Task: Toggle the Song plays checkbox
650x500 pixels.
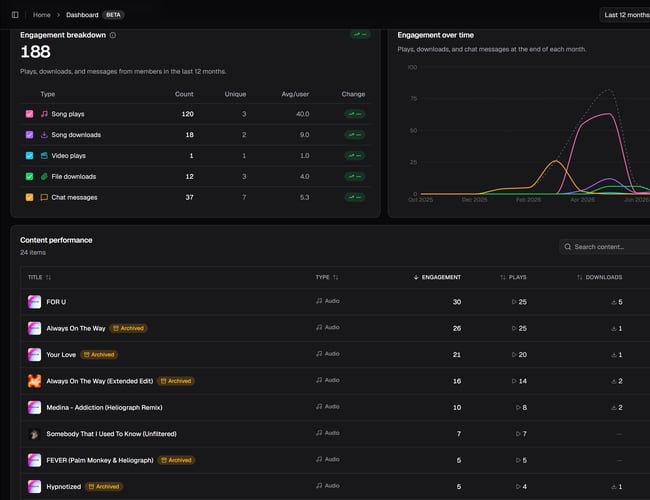Action: coord(29,114)
